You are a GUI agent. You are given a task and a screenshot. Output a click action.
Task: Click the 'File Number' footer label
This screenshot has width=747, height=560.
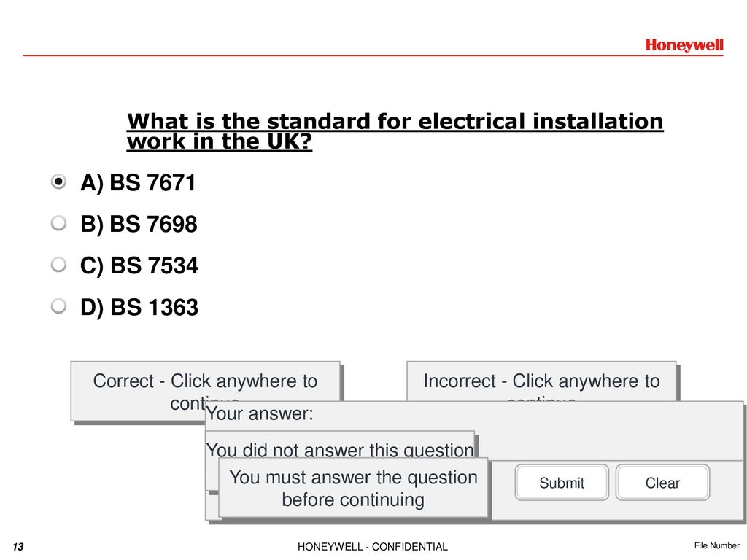(x=716, y=545)
